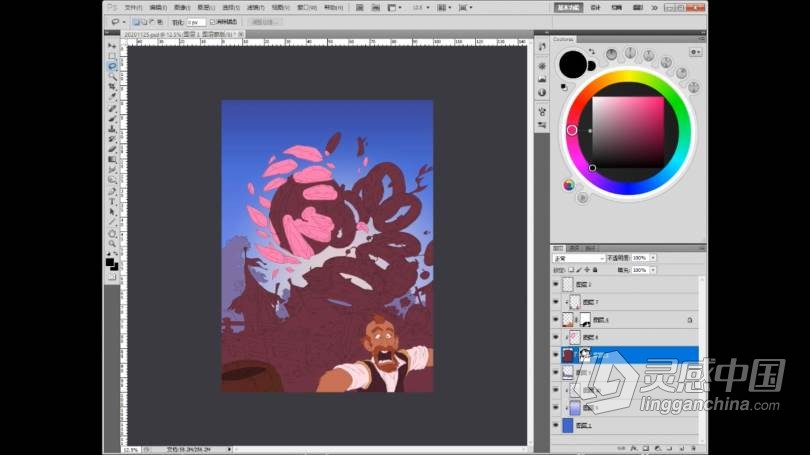Select the Gradient tool
Viewport: 810px width, 455px height.
[x=112, y=160]
